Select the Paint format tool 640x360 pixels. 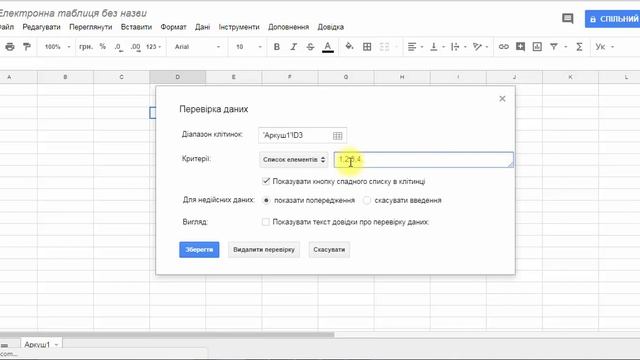pyautogui.click(x=27, y=47)
